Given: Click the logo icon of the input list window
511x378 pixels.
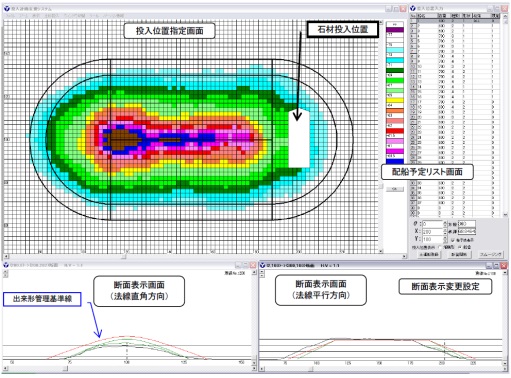Looking at the screenshot, I should pos(412,8).
